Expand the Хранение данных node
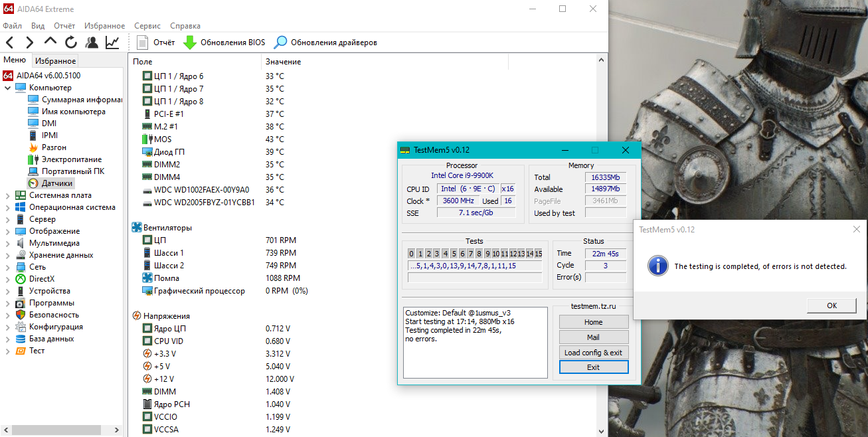Screen dimensions: 868x437 tap(7, 255)
